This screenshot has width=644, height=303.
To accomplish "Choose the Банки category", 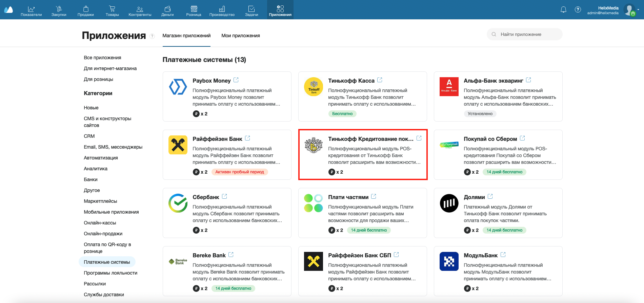I will pyautogui.click(x=90, y=179).
